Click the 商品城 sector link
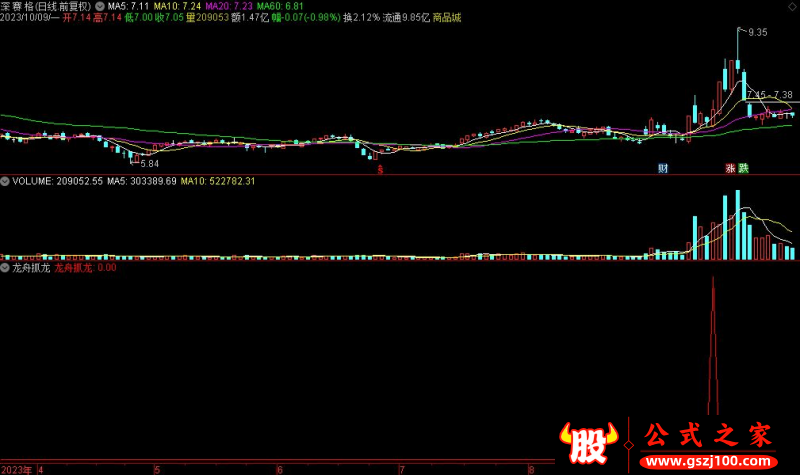 (447, 18)
